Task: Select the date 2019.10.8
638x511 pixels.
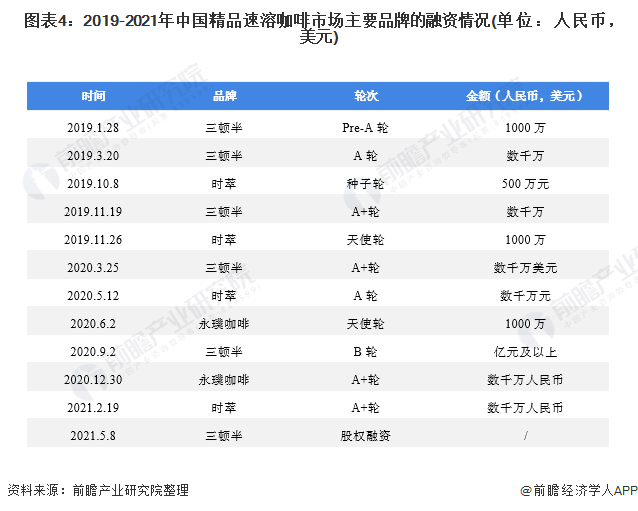Action: click(93, 184)
